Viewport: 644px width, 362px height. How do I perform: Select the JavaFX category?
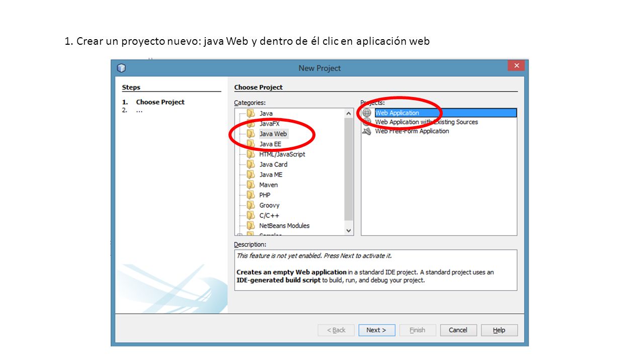point(269,124)
